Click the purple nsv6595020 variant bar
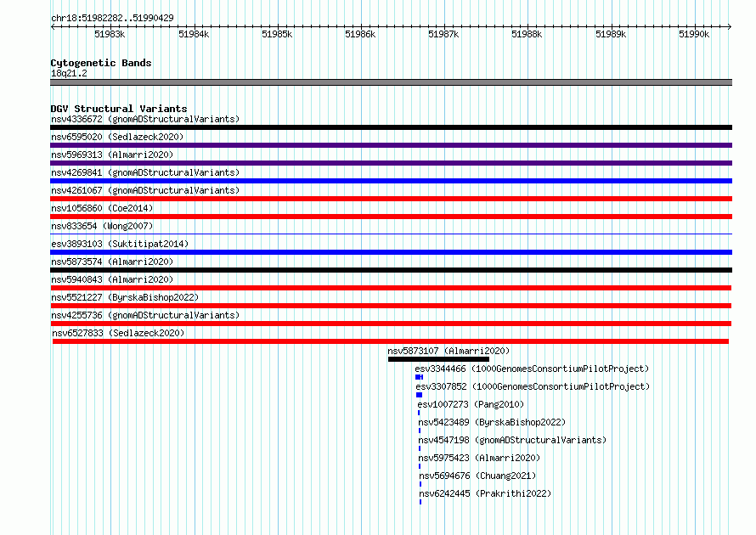Viewport: 756px width, 535px height. [391, 145]
